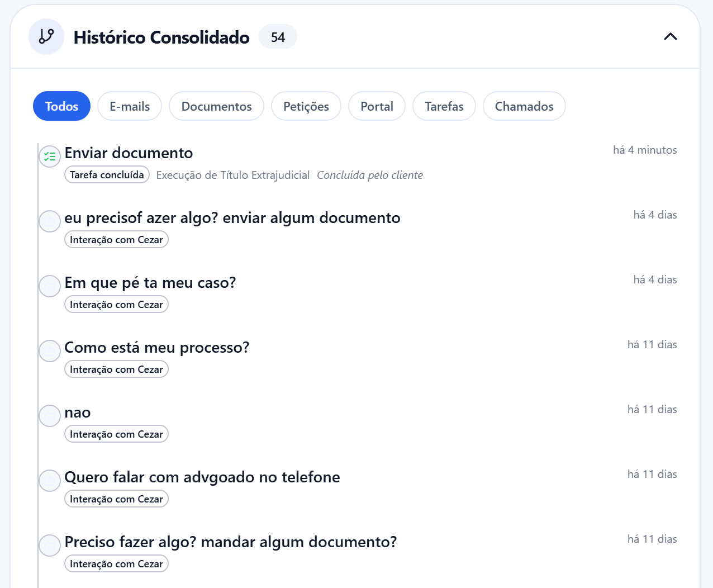Click bot icon beside 'Em que pé ta meu caso?'
Viewport: 713px width, 588px height.
click(x=50, y=286)
